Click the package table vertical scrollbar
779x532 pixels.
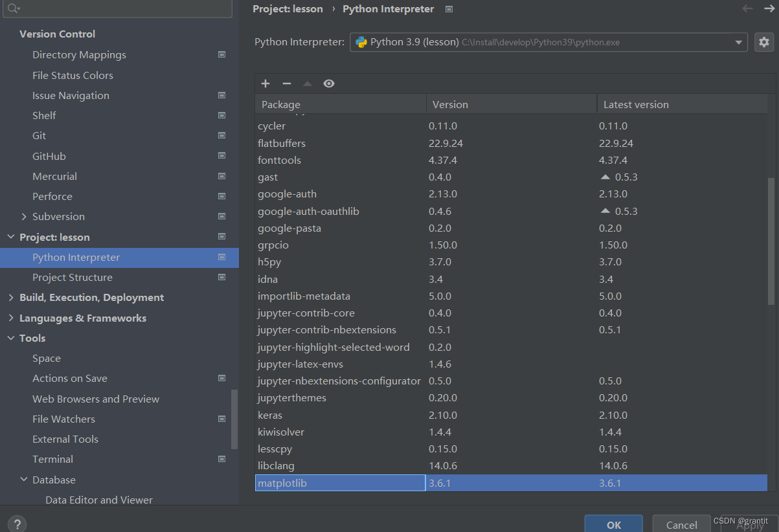click(x=771, y=241)
